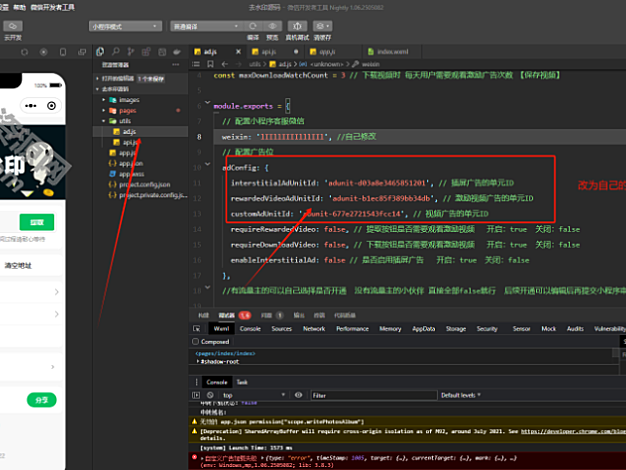Click the green button in simulator
The image size is (626, 470).
point(36,222)
